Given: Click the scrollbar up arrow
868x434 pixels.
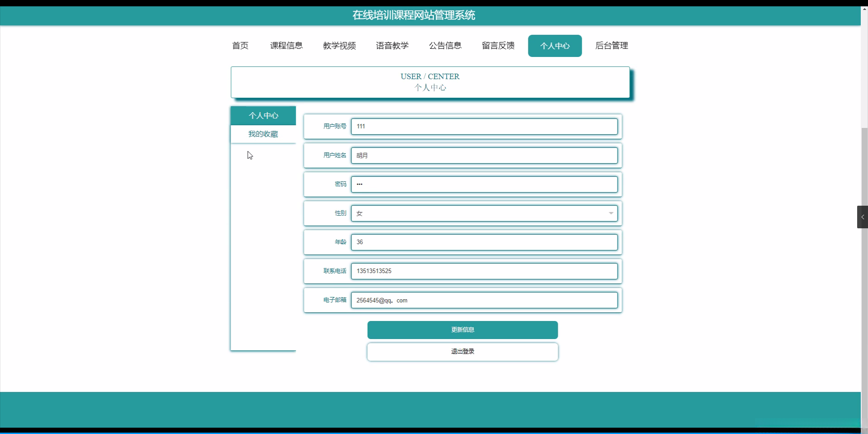Looking at the screenshot, I should [x=864, y=8].
